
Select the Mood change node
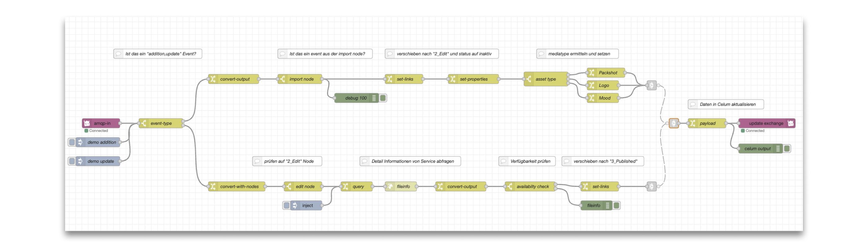604,98
